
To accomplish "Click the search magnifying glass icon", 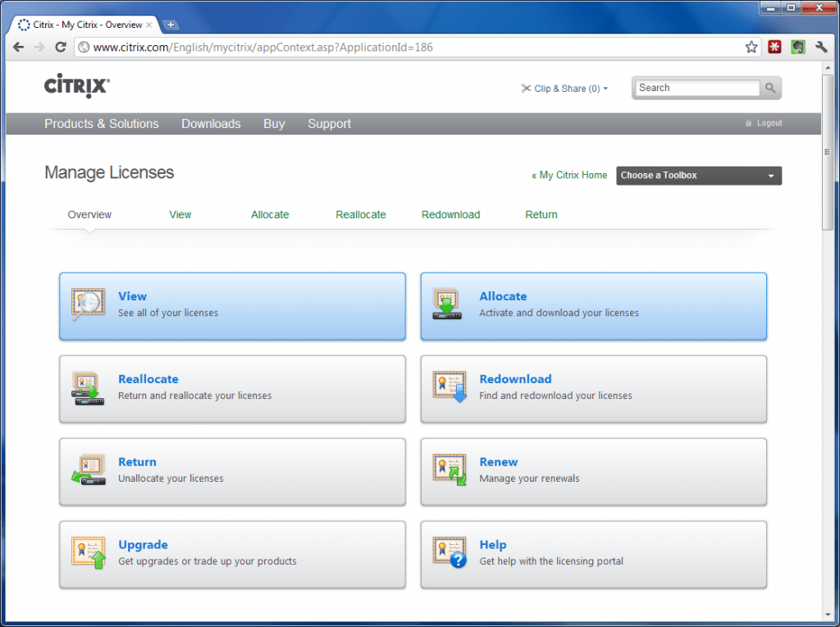I will (769, 88).
